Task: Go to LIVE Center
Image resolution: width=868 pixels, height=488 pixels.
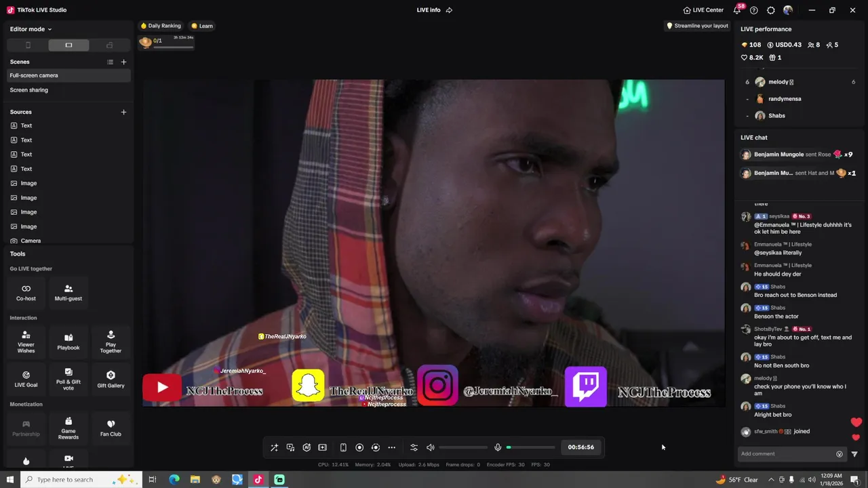Action: coord(703,10)
